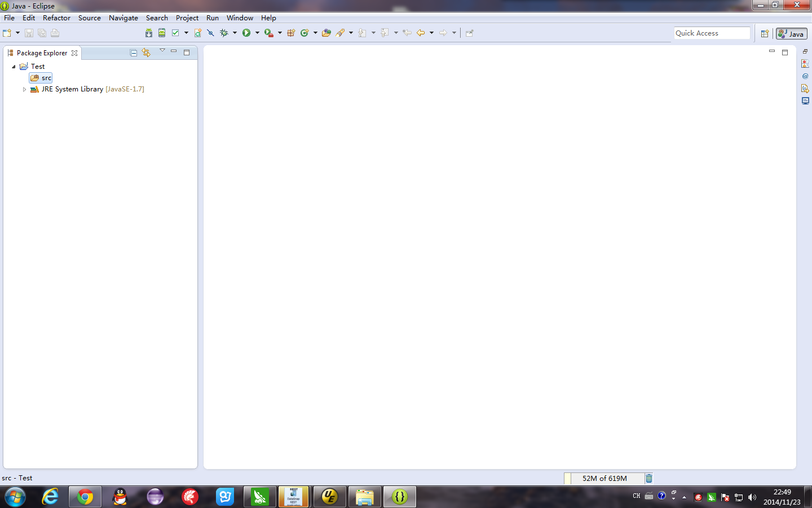
Task: Click the Open Type icon
Action: pyautogui.click(x=326, y=33)
